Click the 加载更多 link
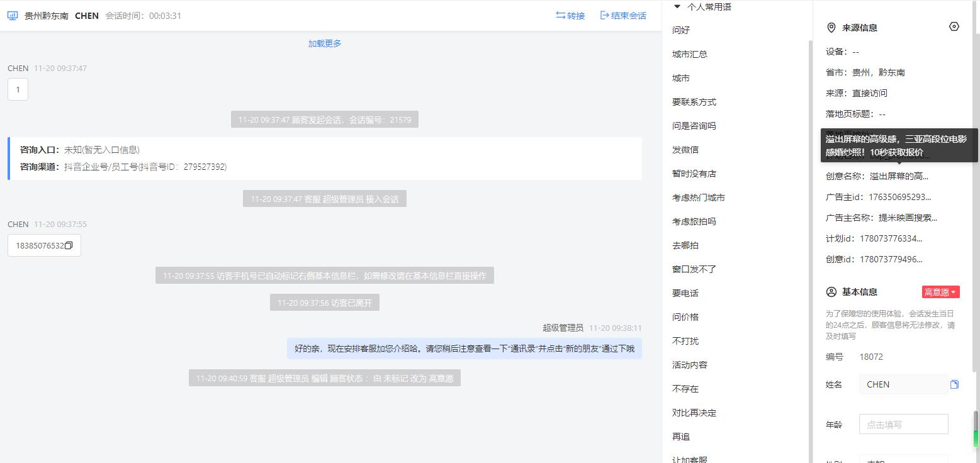This screenshot has height=463, width=980. (x=325, y=43)
